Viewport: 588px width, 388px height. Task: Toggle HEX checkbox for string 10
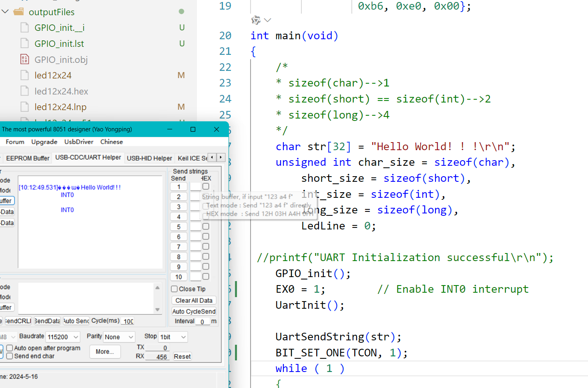tap(206, 276)
